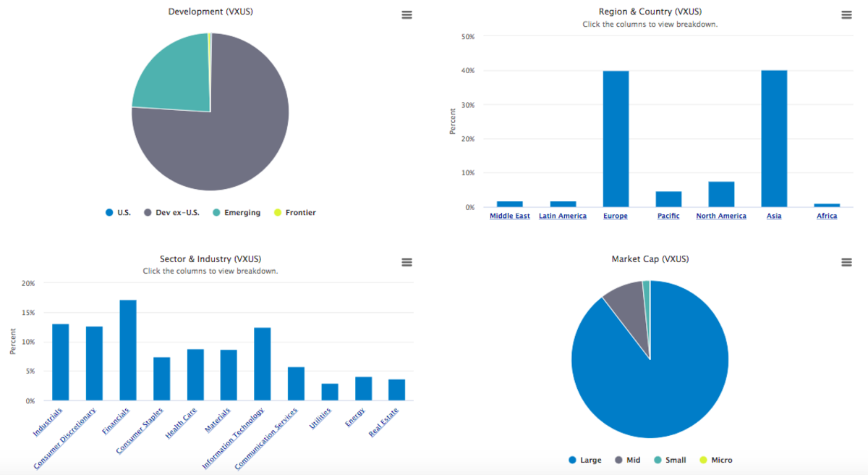Open the Real Estate sector link

click(x=383, y=423)
